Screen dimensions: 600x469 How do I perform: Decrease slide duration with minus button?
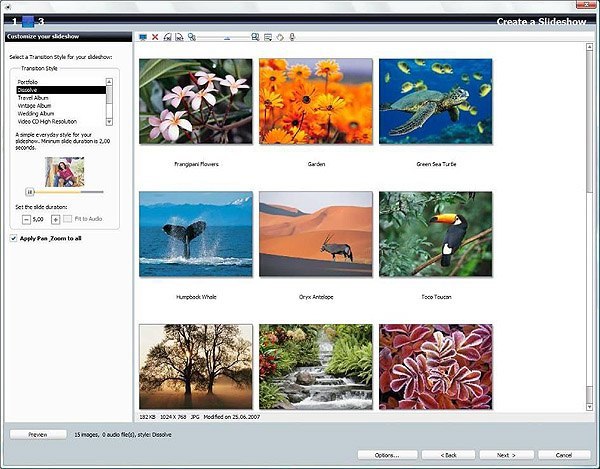pos(26,218)
